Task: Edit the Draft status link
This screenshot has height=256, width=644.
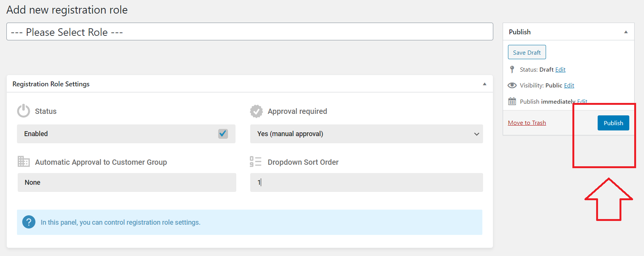Action: pyautogui.click(x=560, y=69)
